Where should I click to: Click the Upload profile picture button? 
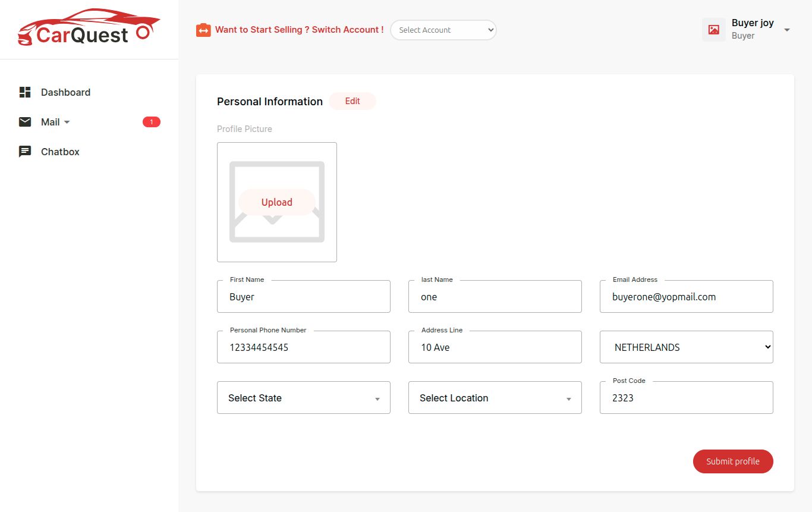[x=277, y=202]
